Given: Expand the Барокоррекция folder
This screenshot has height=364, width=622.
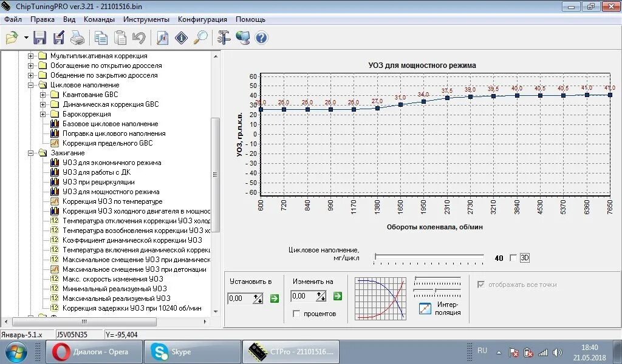Looking at the screenshot, I should point(43,114).
